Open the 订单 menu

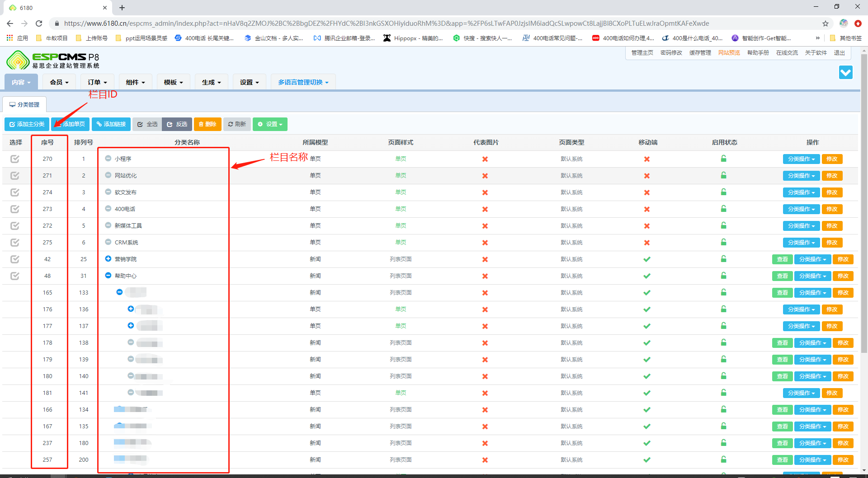click(97, 82)
